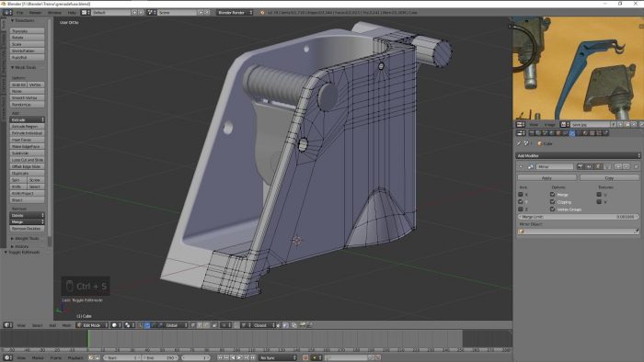The height and width of the screenshot is (362, 644).
Task: Enable the V texture mirror checkbox
Action: pos(599,202)
